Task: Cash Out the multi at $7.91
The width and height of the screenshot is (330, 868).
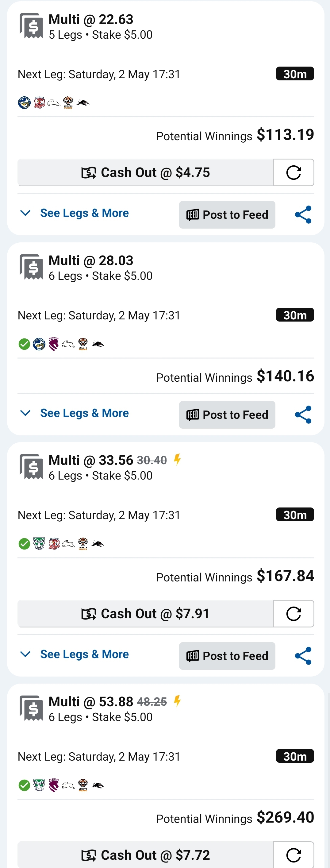Action: (145, 614)
